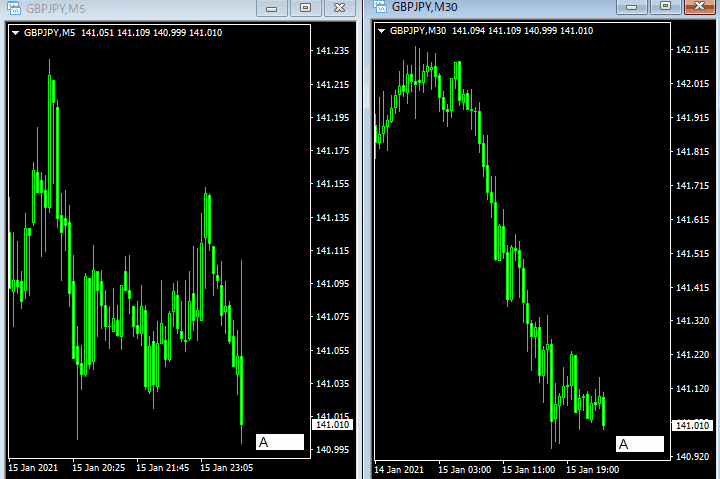The image size is (720, 479).
Task: Click the 14 Jan 2021 date on M30 time axis
Action: click(x=399, y=470)
